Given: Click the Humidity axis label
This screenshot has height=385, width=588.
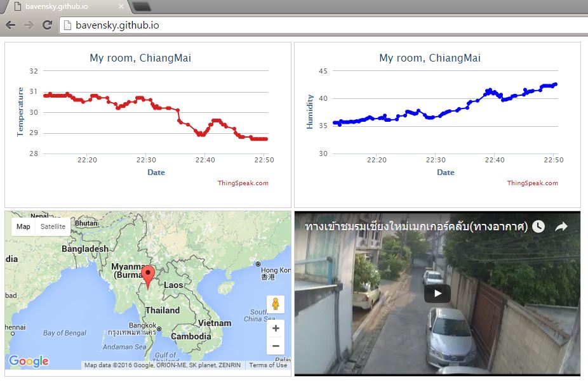Looking at the screenshot, I should [310, 112].
